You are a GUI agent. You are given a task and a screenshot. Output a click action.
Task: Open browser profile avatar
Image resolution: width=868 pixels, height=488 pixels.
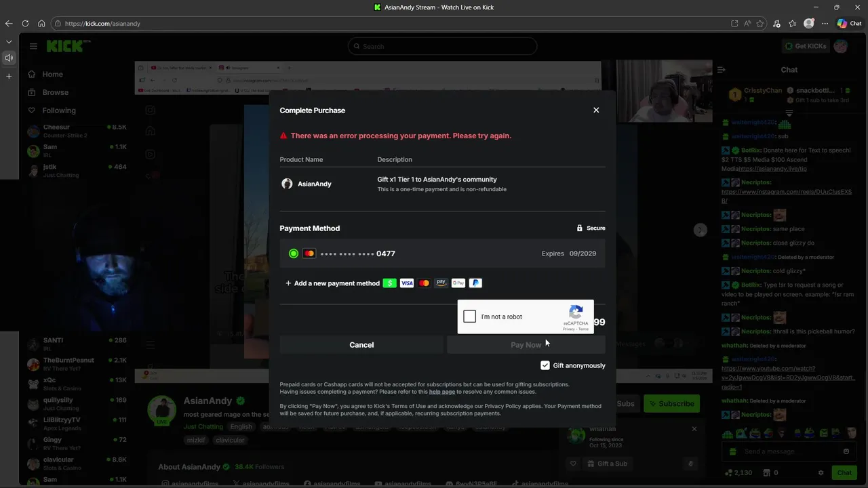809,23
